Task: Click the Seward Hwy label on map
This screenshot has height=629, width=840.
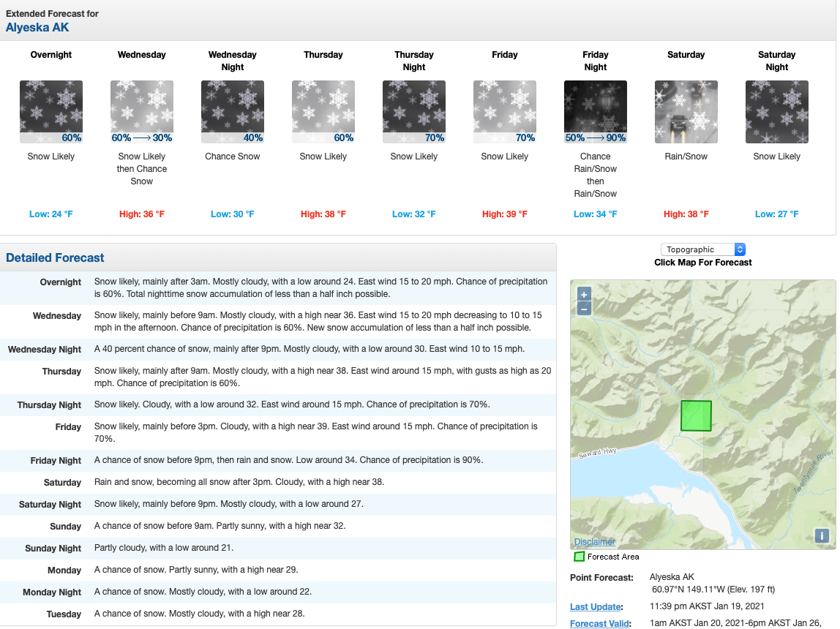Action: coord(597,453)
